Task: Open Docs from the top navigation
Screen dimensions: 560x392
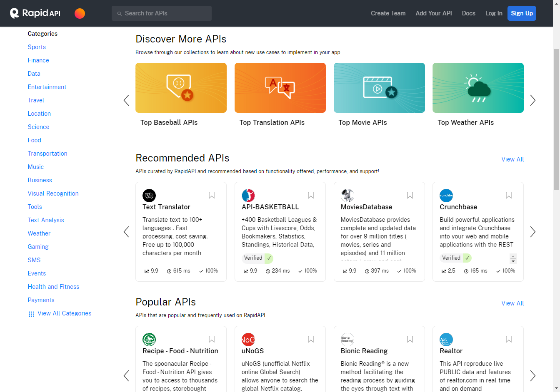Action: pos(468,13)
